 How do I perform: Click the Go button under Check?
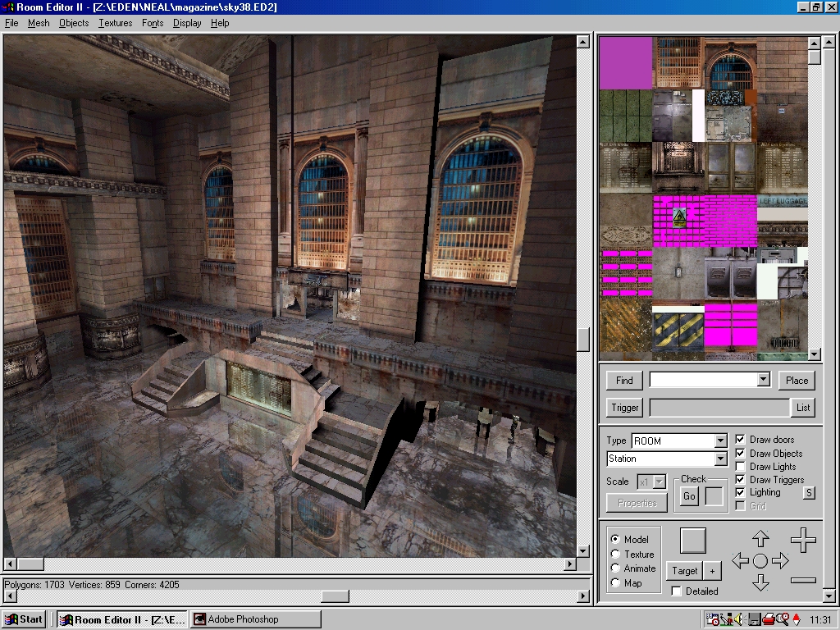click(x=689, y=496)
